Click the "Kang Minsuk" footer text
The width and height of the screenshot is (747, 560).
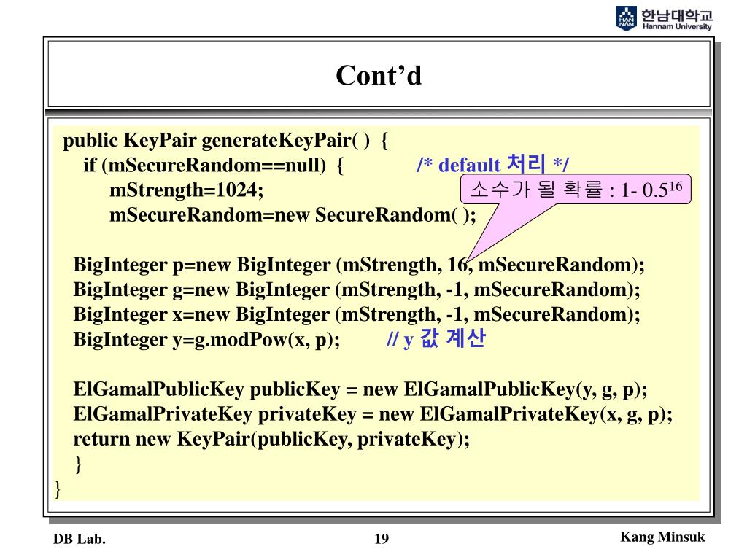pyautogui.click(x=662, y=537)
